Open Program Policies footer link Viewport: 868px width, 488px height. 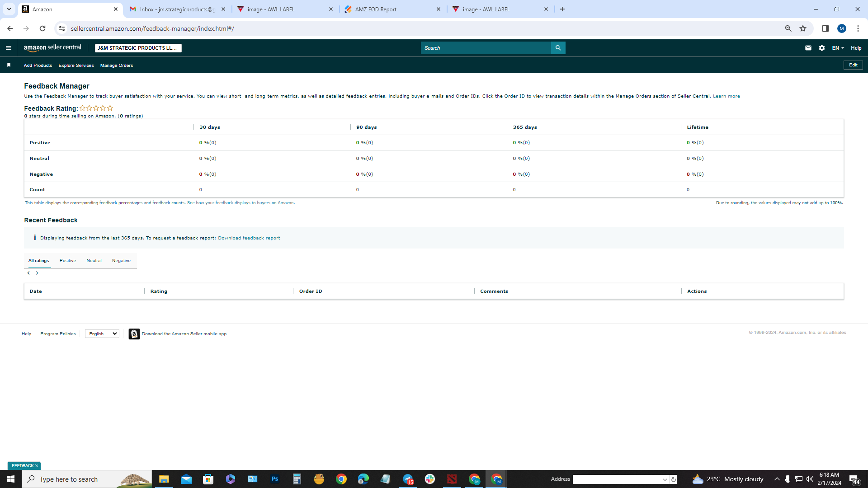pyautogui.click(x=58, y=334)
